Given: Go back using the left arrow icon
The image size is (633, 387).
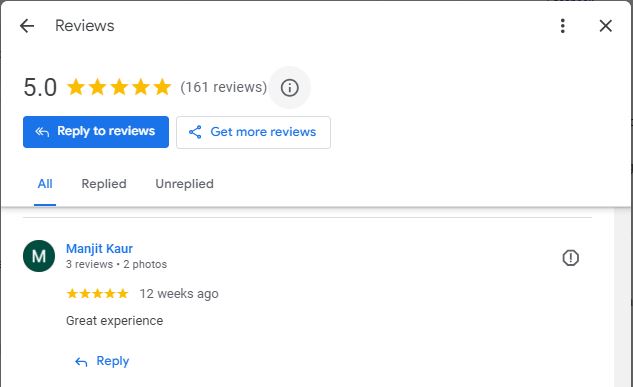Looking at the screenshot, I should [27, 26].
